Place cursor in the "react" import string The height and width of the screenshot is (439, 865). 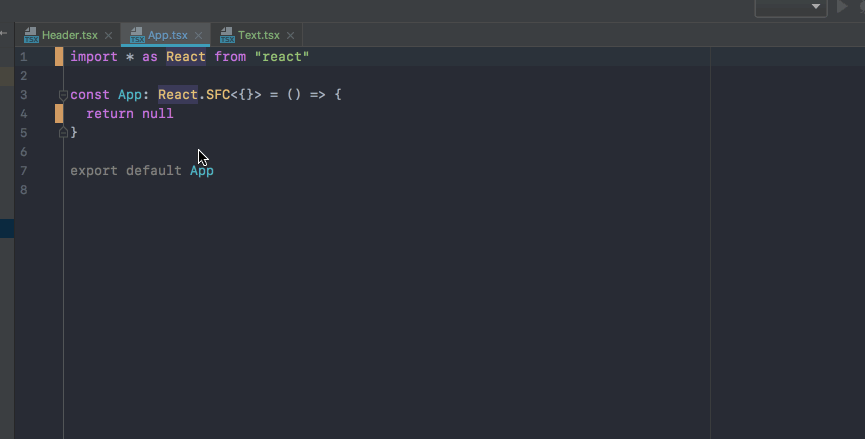(x=282, y=57)
